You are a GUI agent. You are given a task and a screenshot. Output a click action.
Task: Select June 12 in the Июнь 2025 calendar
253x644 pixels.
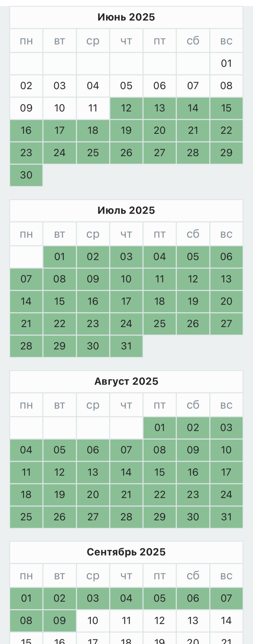[126, 108]
